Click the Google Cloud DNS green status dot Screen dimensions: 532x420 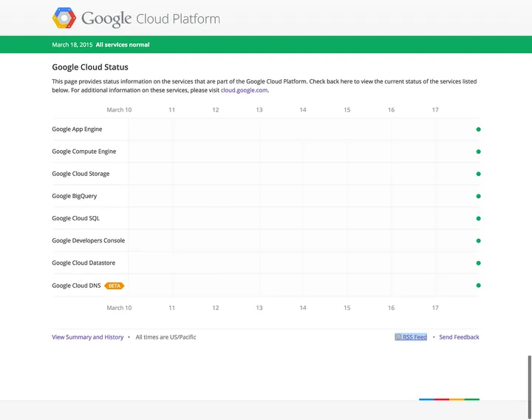(478, 285)
